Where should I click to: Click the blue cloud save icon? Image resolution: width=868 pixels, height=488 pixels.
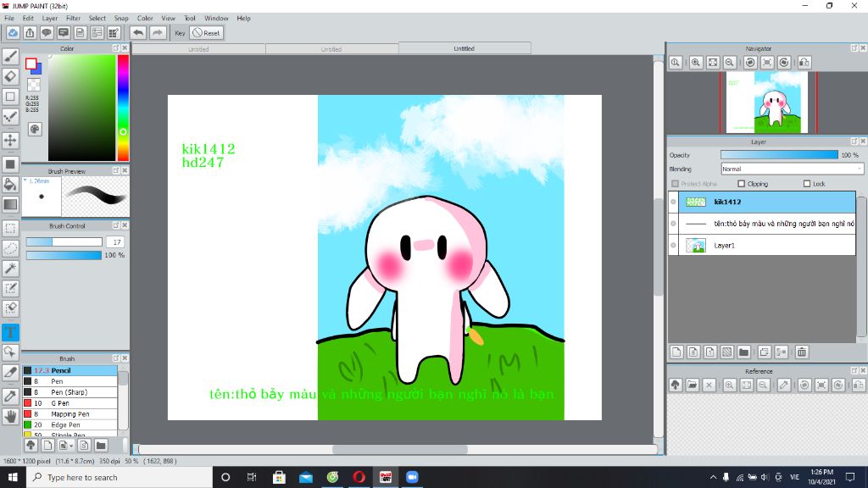[x=13, y=33]
